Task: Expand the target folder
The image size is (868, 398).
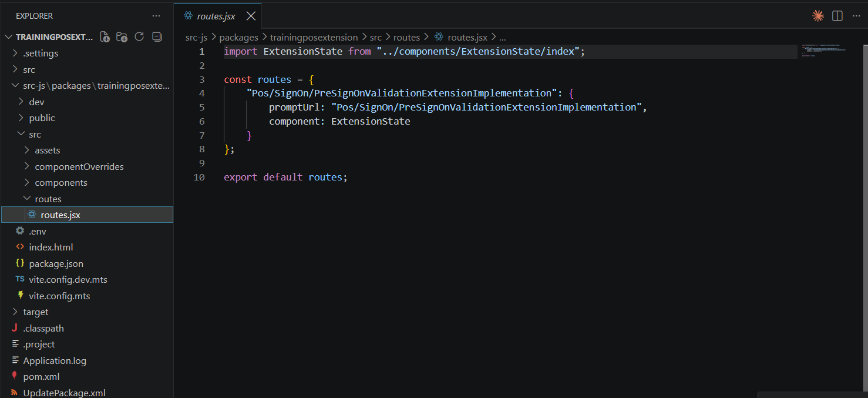Action: click(x=15, y=312)
